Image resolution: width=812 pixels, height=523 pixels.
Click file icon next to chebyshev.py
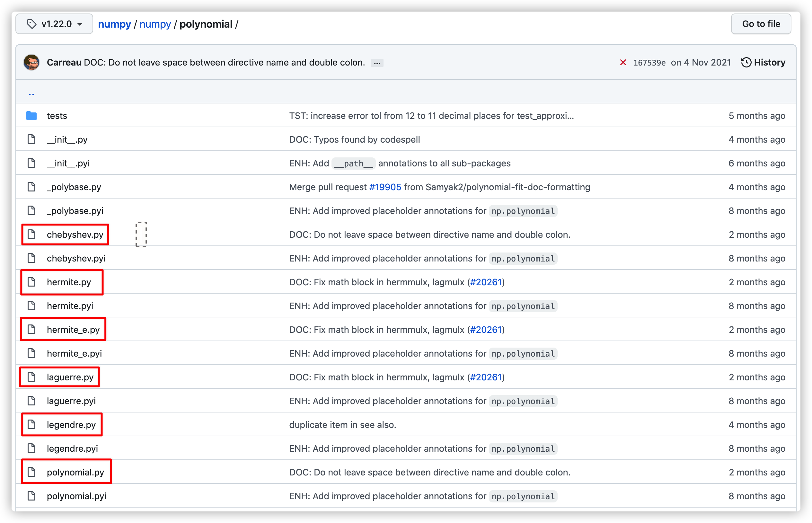point(31,234)
